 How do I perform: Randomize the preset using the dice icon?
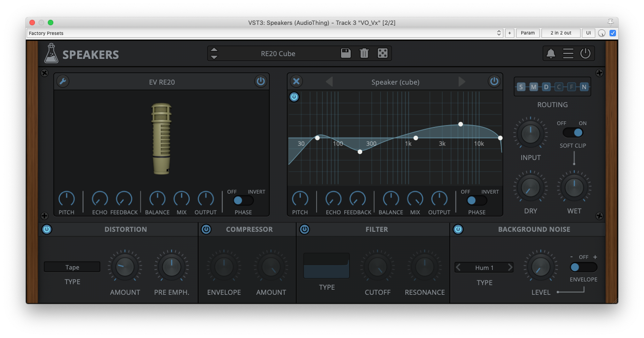383,53
